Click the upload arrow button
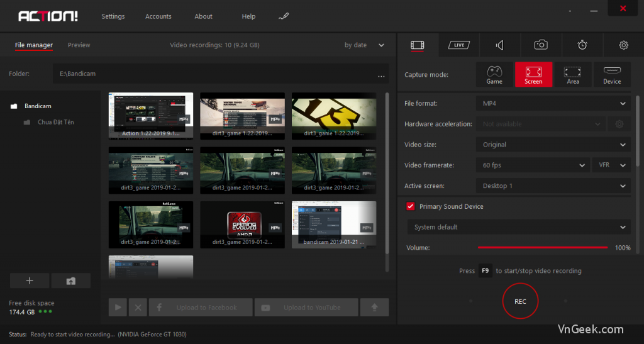This screenshot has width=644, height=344. [x=375, y=308]
